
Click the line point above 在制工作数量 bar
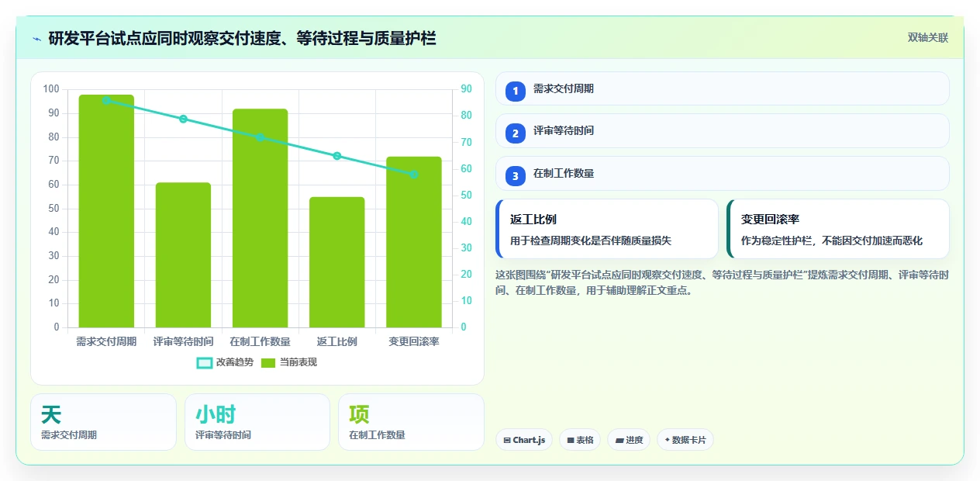pos(260,137)
